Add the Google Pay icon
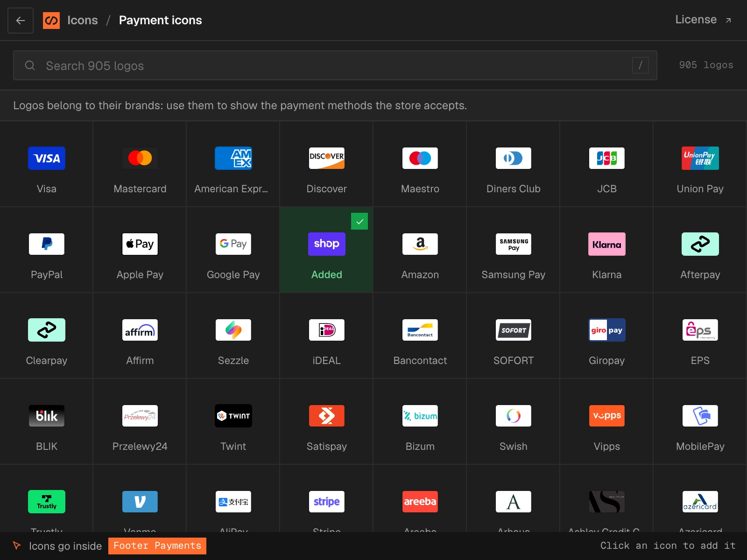Image resolution: width=747 pixels, height=560 pixels. click(x=233, y=250)
